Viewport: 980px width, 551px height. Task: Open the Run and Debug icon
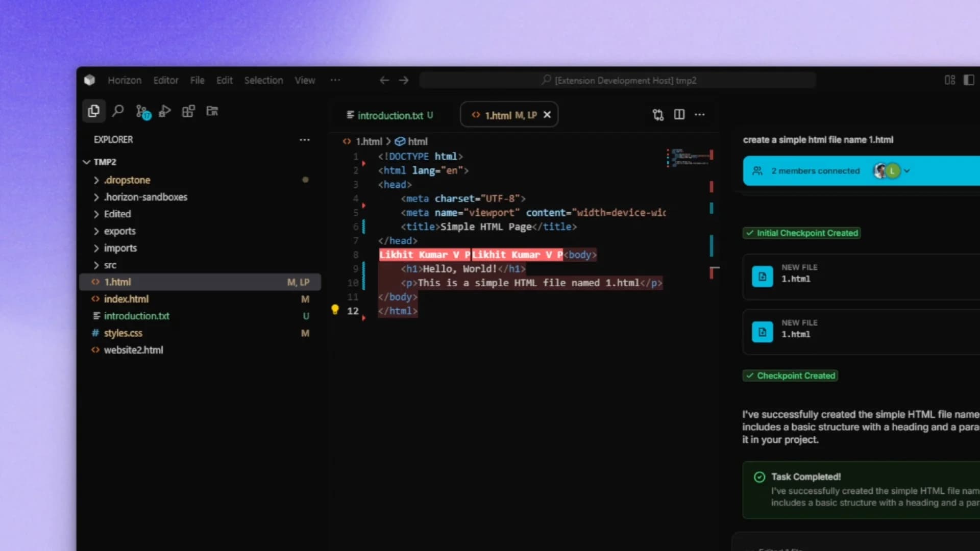pos(164,111)
